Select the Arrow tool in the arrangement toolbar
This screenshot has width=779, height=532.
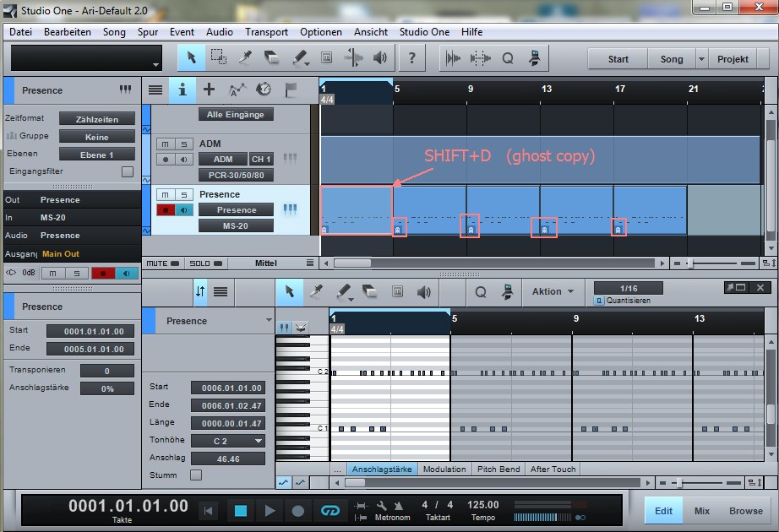click(x=191, y=57)
